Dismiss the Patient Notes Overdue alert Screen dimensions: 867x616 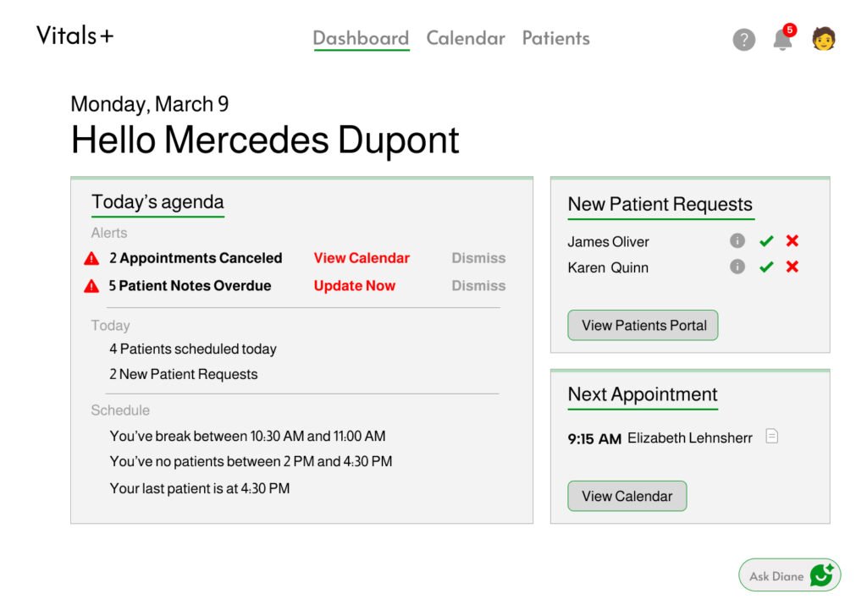(x=478, y=286)
